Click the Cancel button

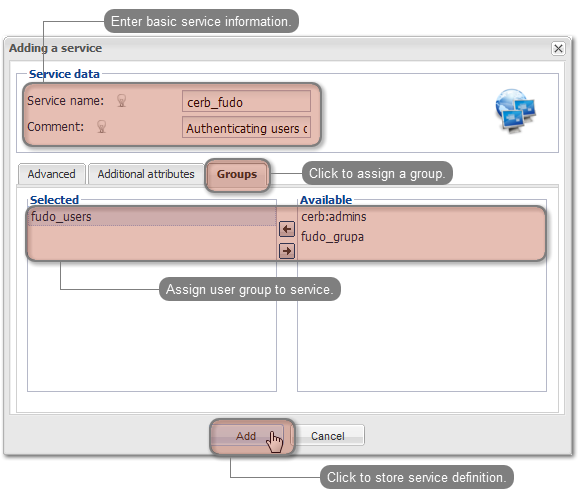pos(328,436)
